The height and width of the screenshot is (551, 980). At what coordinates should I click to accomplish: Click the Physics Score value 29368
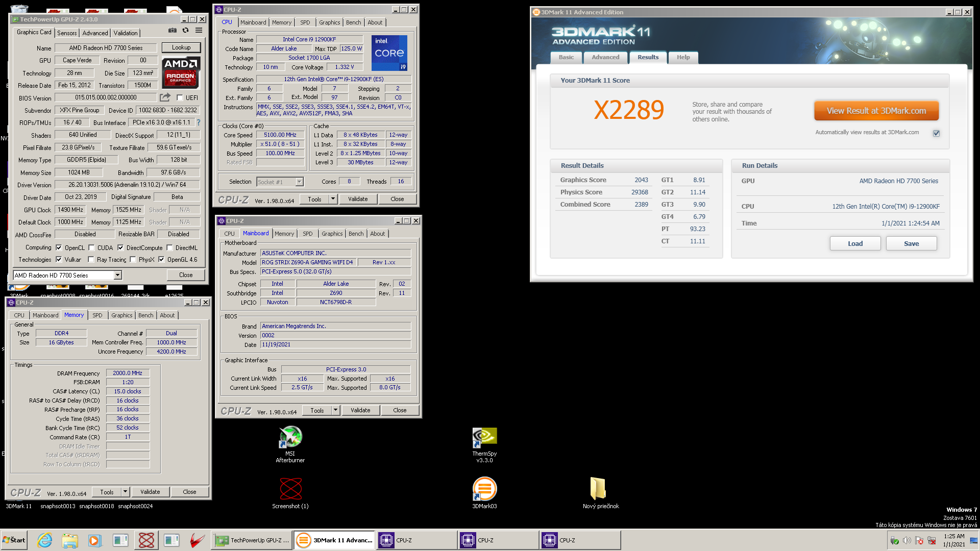pyautogui.click(x=640, y=192)
